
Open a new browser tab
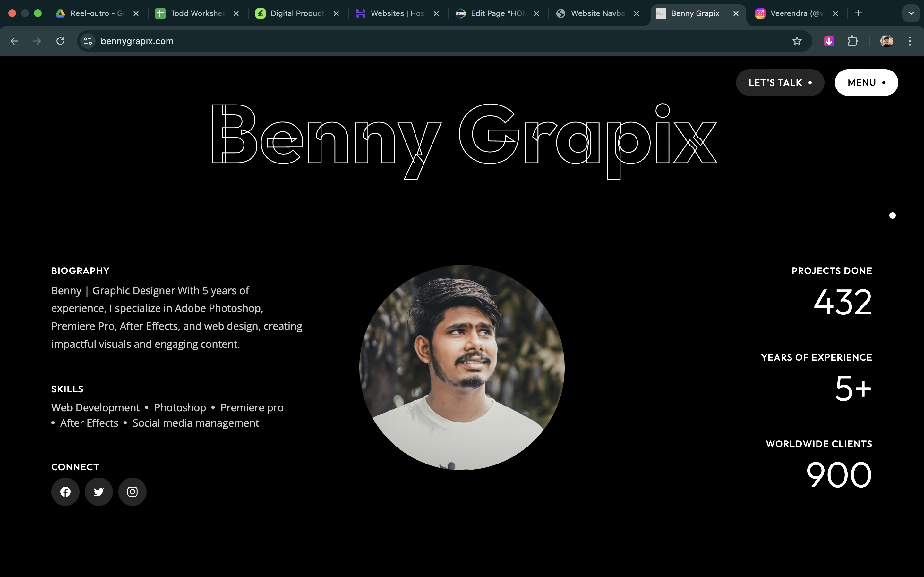click(x=859, y=13)
